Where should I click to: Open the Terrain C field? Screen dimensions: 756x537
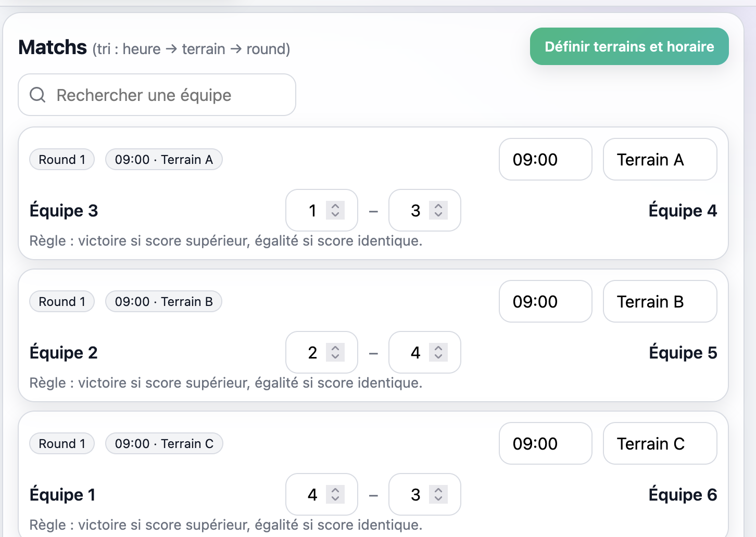pyautogui.click(x=660, y=443)
